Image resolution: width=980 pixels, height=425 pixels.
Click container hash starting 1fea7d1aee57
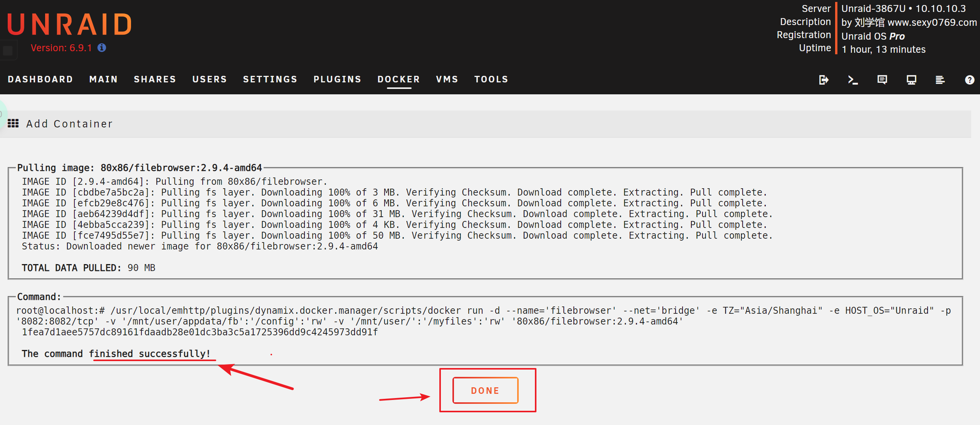pyautogui.click(x=200, y=332)
